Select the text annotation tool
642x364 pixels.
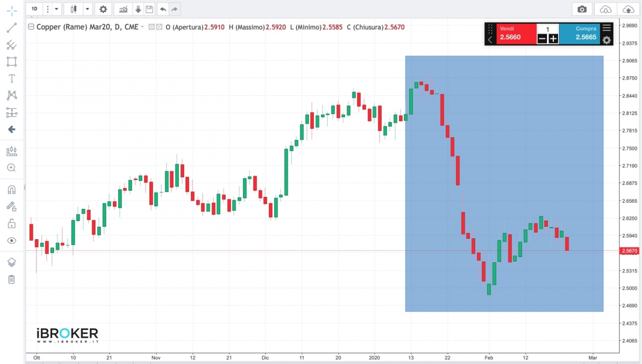(12, 78)
